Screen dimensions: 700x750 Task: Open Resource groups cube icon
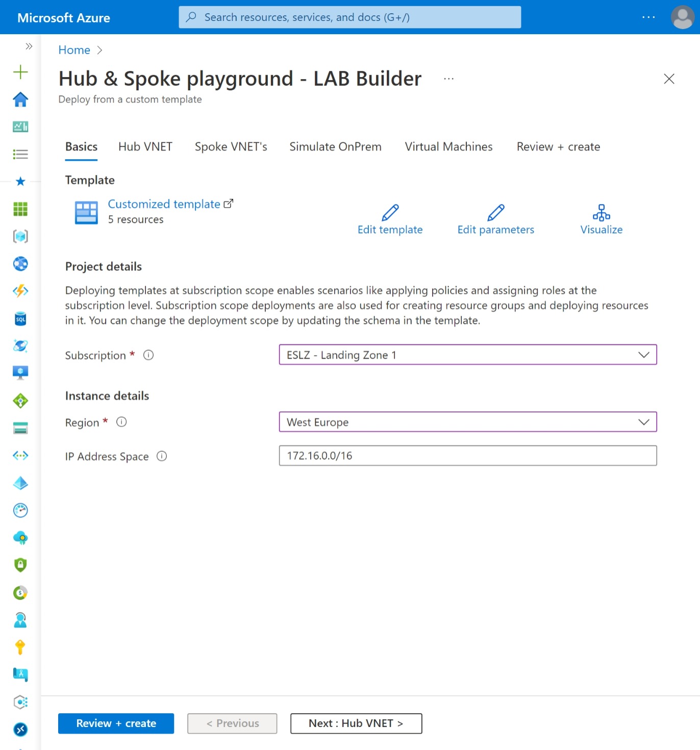[20, 236]
